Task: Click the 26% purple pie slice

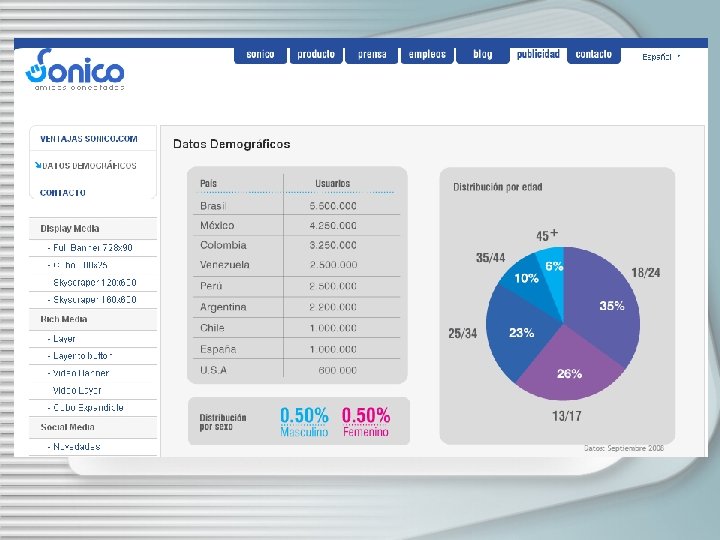Action: [x=569, y=370]
